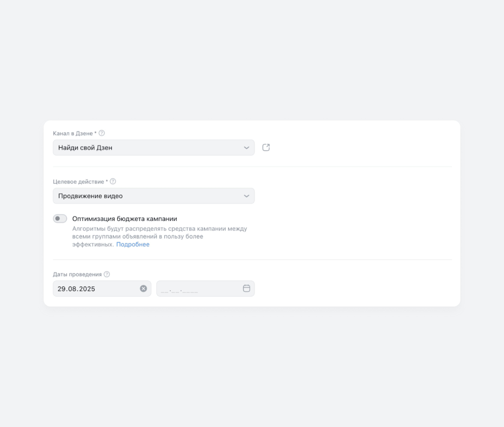Image resolution: width=504 pixels, height=427 pixels.
Task: Click the Целевое действие field label
Action: 78,182
